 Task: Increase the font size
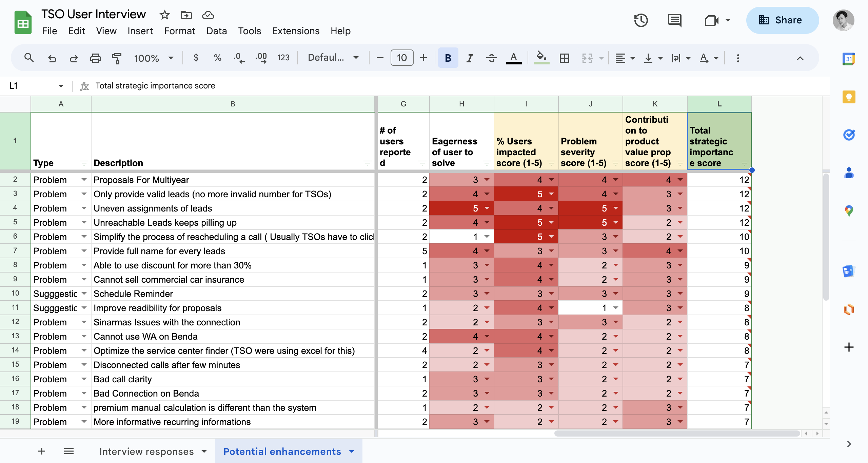point(423,58)
